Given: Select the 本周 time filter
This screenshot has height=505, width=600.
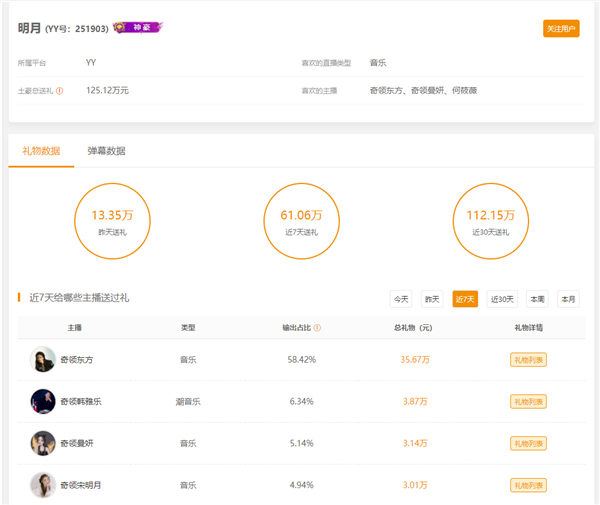Looking at the screenshot, I should (537, 299).
